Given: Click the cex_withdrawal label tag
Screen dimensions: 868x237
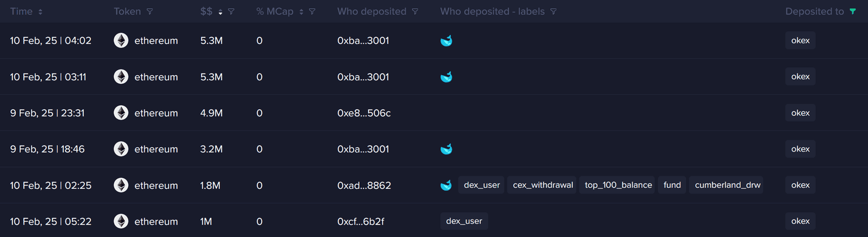Looking at the screenshot, I should pos(542,186).
